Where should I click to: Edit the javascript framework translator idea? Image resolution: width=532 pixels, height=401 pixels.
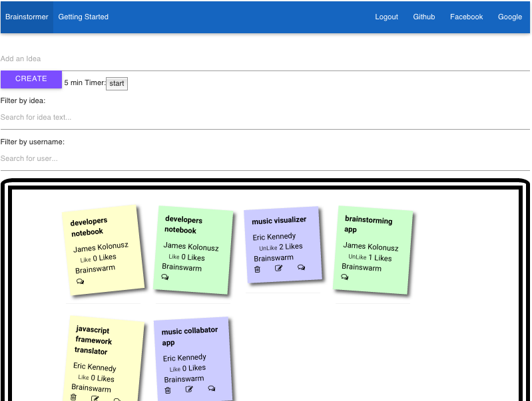click(x=95, y=398)
